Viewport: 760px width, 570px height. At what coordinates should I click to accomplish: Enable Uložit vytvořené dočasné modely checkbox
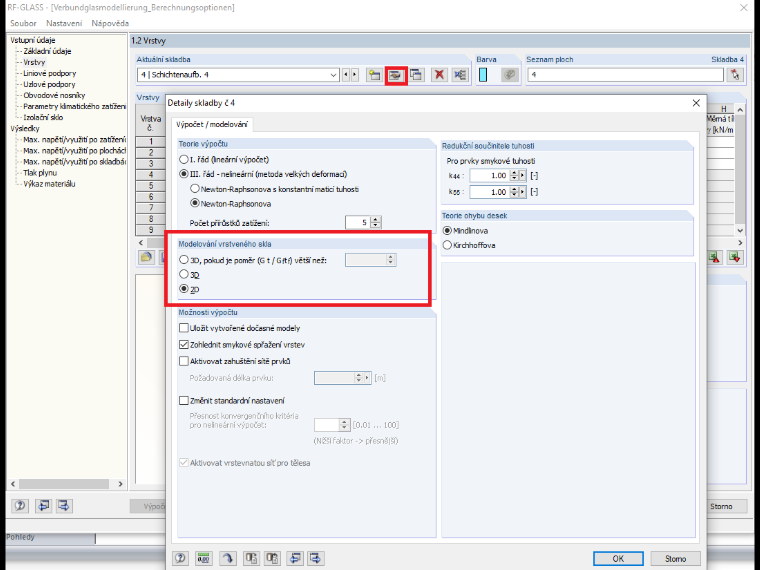[184, 328]
